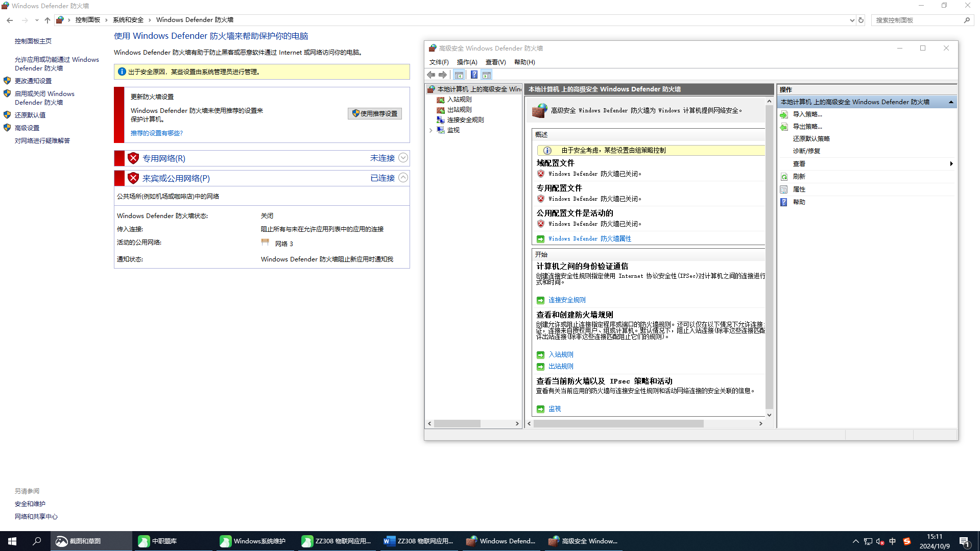The width and height of the screenshot is (980, 551).
Task: Open 控制面板主页 in the sidebar
Action: [33, 41]
